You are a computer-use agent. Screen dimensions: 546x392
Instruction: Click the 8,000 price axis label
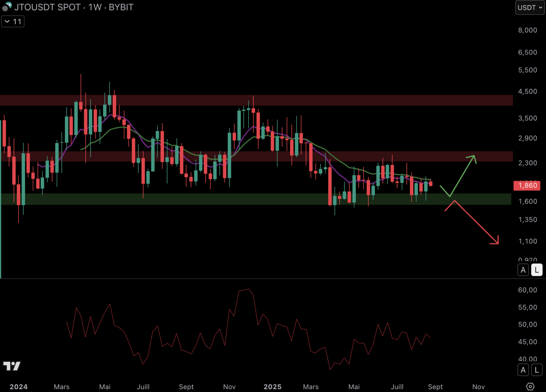click(527, 30)
